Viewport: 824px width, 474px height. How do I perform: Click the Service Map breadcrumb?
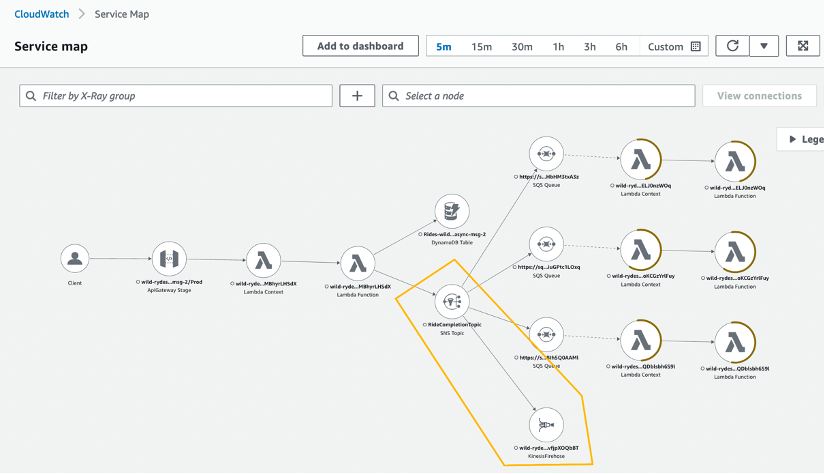click(x=122, y=14)
